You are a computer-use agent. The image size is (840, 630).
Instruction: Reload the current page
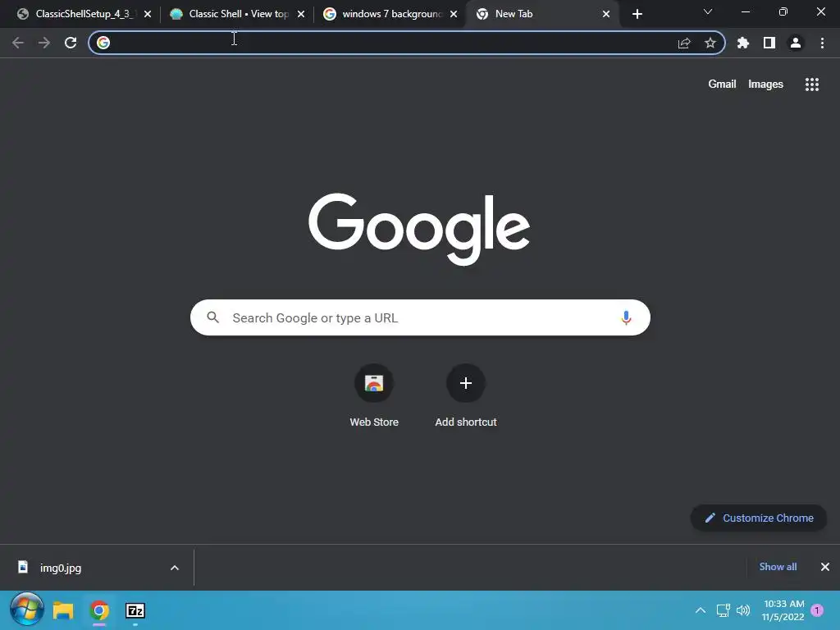pyautogui.click(x=71, y=43)
